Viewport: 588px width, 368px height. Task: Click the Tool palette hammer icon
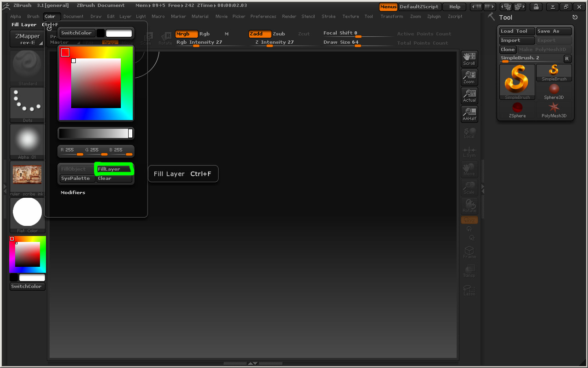[492, 17]
